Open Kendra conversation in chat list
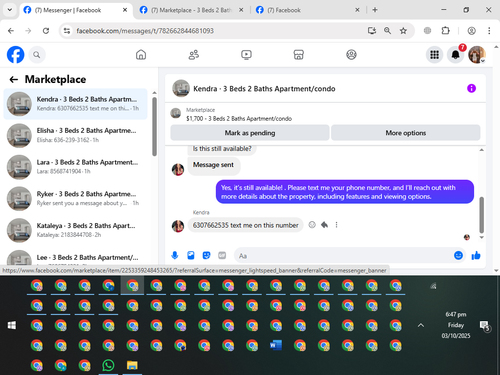 pos(76,104)
